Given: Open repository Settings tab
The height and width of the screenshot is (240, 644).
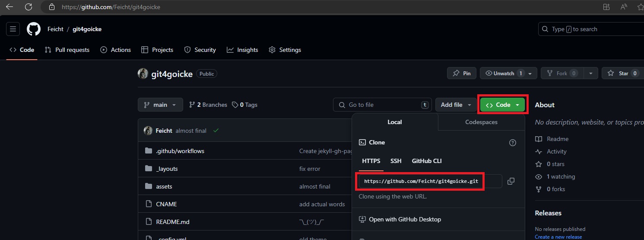Looking at the screenshot, I should (x=285, y=50).
